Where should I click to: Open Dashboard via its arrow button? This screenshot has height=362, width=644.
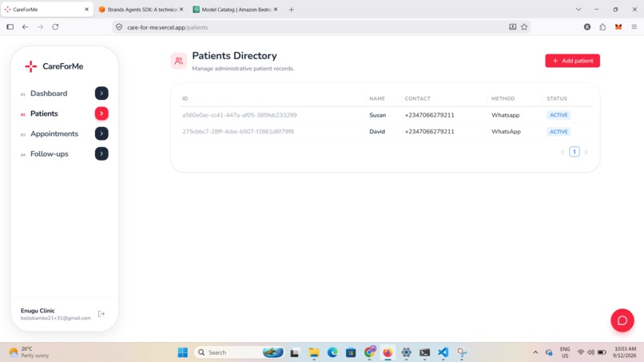[101, 93]
